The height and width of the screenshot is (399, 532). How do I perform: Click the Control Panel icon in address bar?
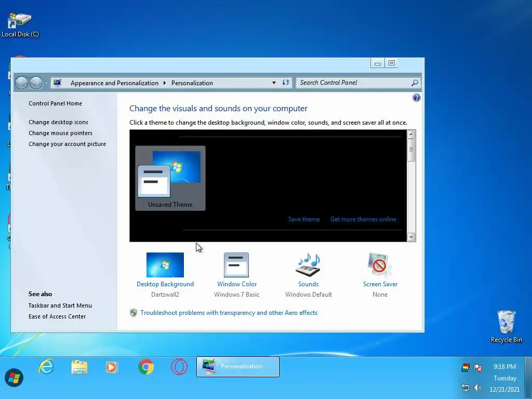[58, 83]
